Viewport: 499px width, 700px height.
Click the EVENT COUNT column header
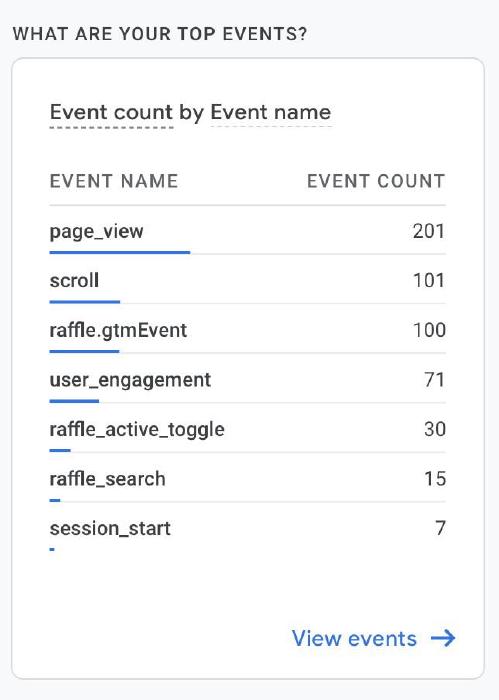(376, 181)
